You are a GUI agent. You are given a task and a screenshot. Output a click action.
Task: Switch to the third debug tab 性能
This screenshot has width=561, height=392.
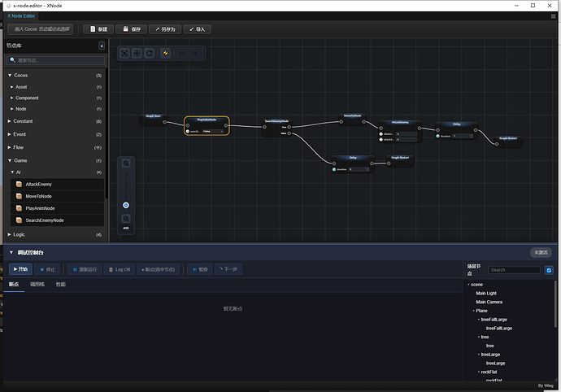click(x=61, y=285)
